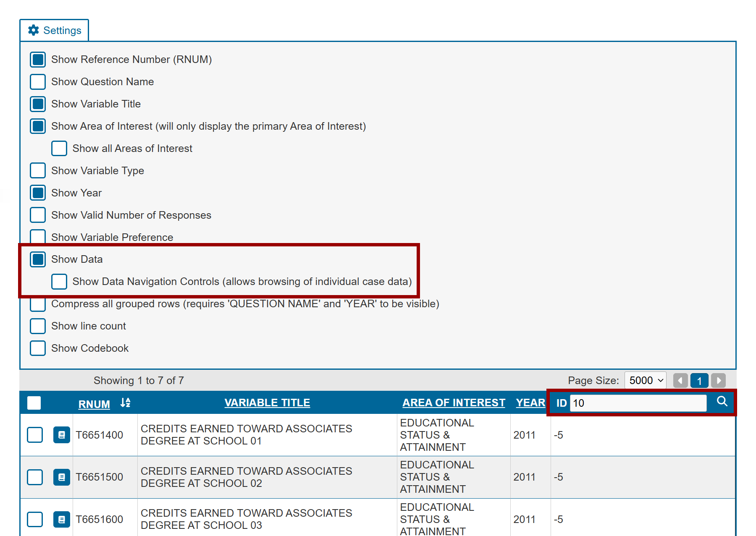Select all rows header checkbox

[34, 403]
